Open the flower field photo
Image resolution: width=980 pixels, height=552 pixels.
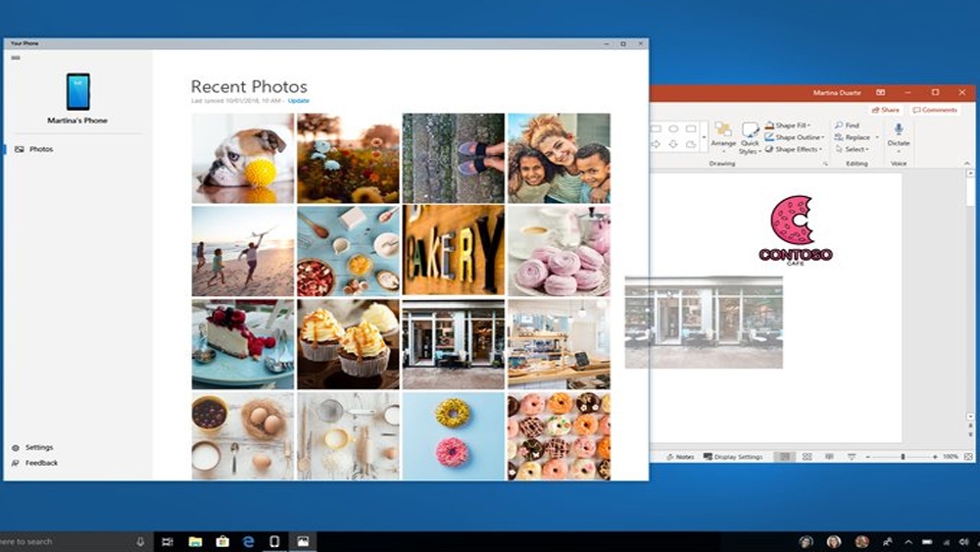[x=348, y=158]
